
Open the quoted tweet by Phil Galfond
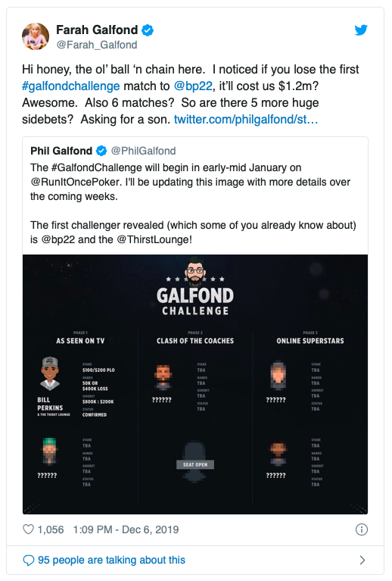[195, 195]
